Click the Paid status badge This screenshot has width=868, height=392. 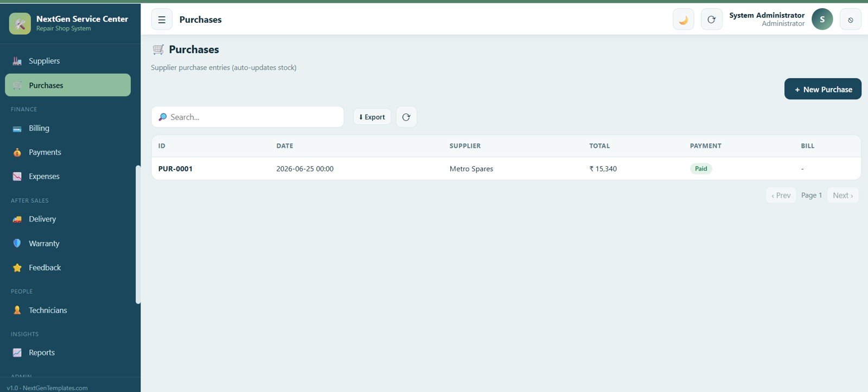(x=701, y=169)
